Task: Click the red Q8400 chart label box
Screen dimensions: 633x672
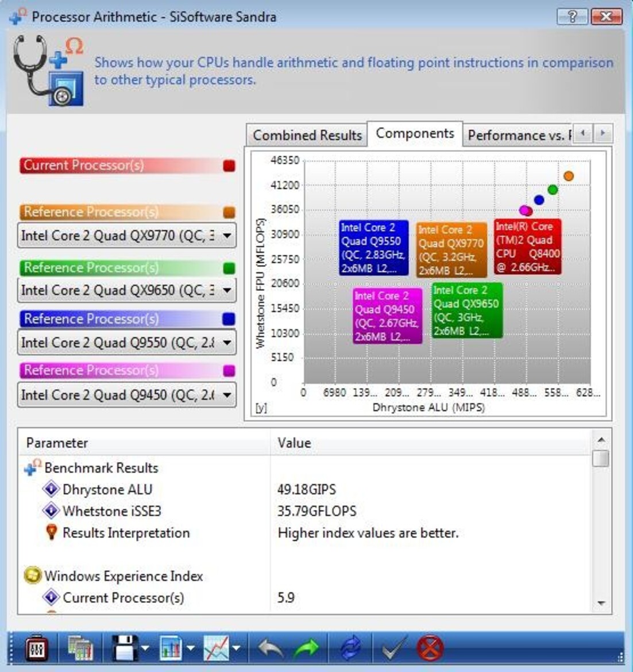Action: point(528,247)
